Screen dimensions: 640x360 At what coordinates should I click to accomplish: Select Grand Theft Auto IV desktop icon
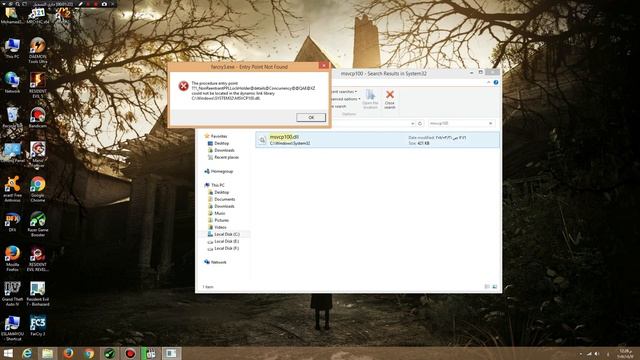coord(12,293)
